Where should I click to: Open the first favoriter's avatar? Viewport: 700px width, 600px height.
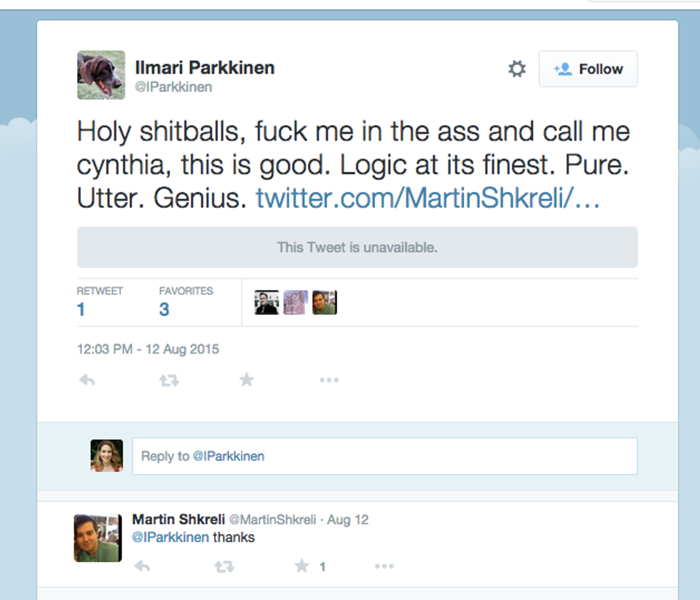coord(266,302)
